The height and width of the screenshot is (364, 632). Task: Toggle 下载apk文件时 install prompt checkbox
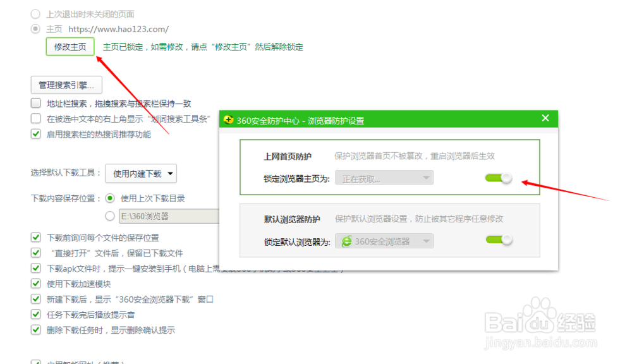point(36,268)
